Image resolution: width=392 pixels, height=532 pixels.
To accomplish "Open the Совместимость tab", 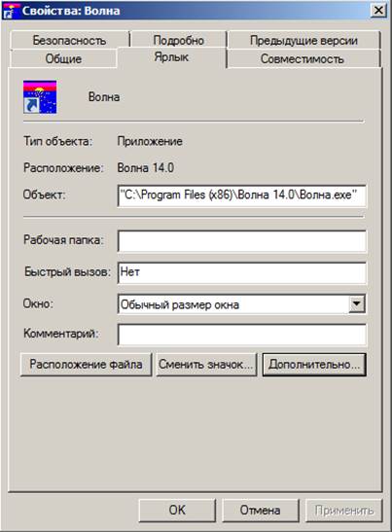I will [303, 58].
